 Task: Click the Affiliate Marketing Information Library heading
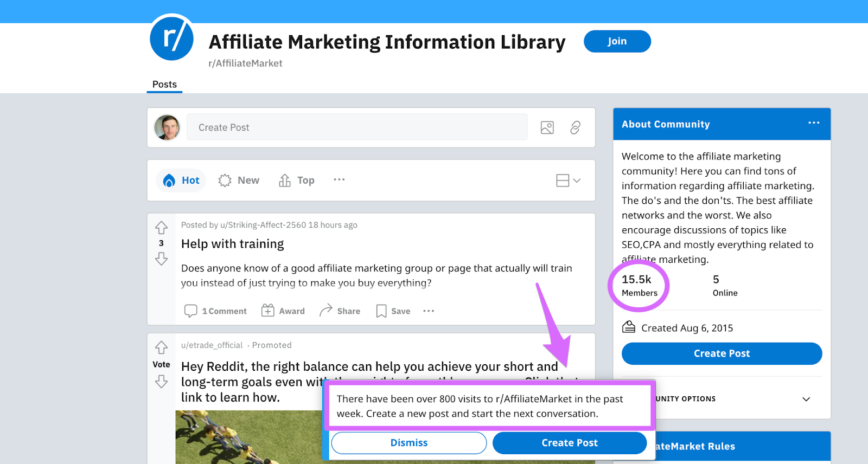point(387,42)
